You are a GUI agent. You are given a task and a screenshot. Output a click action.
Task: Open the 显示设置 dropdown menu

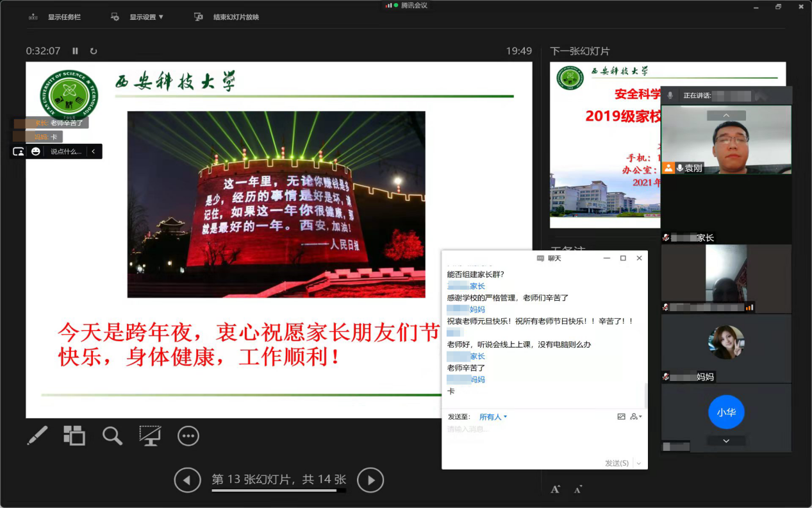tap(146, 17)
